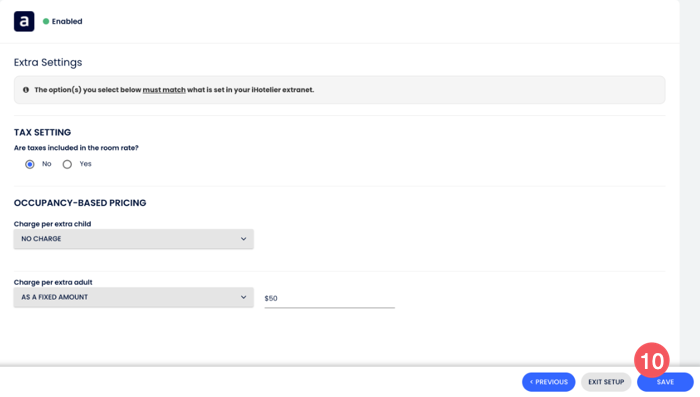Focus the $50 extra adult amount field

[x=329, y=298]
